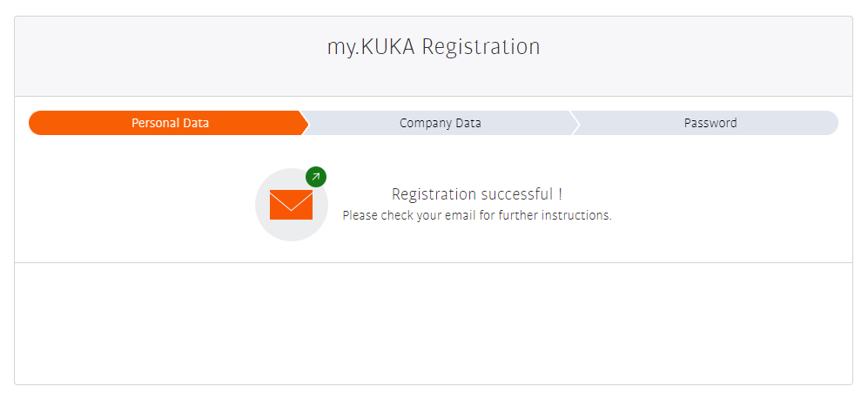868x393 pixels.
Task: Click chevron after Personal Data step
Action: (x=305, y=123)
